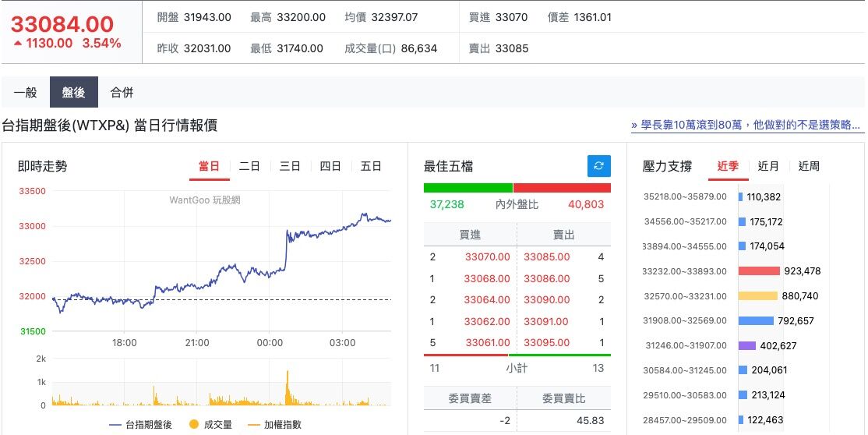Select 近月 in 壓力支撐 panel
The height and width of the screenshot is (435, 868).
(767, 166)
